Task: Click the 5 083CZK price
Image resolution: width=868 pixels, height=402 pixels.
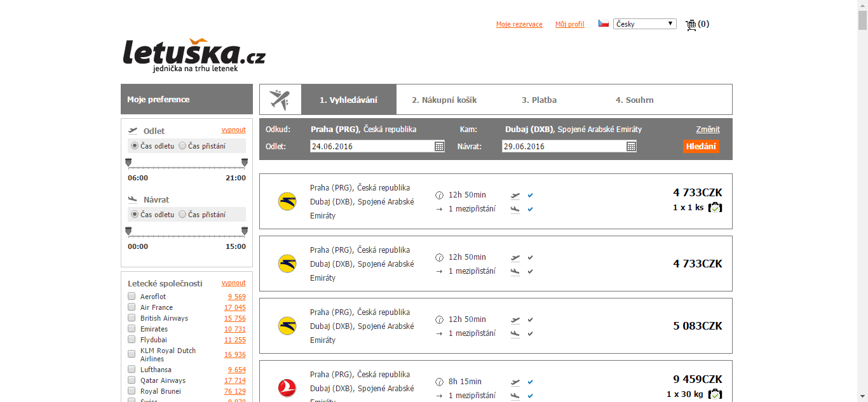Action: [698, 326]
